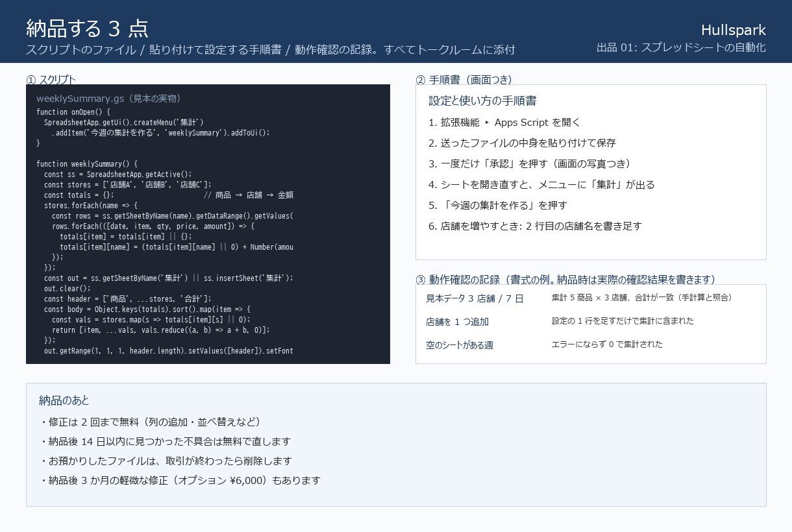792x532 pixels.
Task: Click the result 集計 5 商品 × 3 店舗
Action: (x=641, y=297)
